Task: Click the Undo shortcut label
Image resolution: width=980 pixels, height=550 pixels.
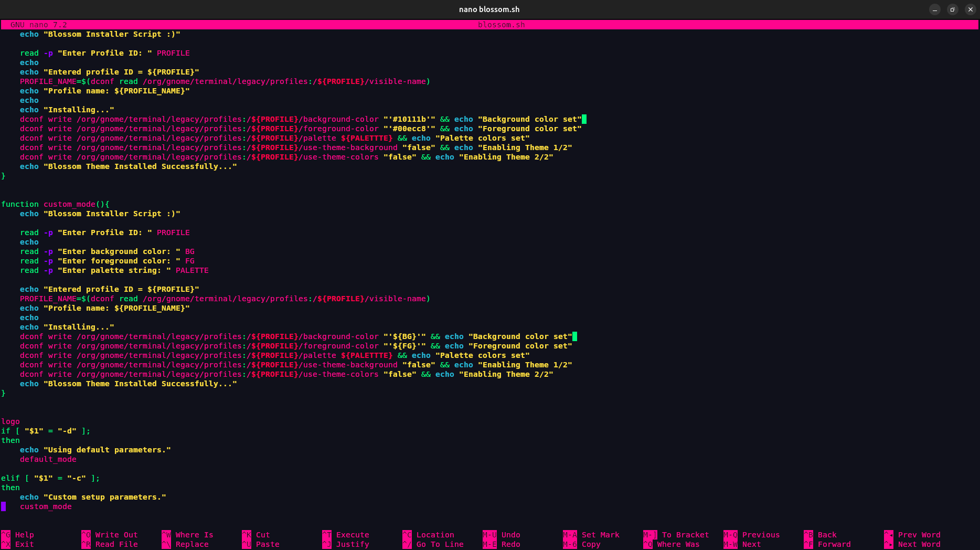Action: (x=510, y=535)
